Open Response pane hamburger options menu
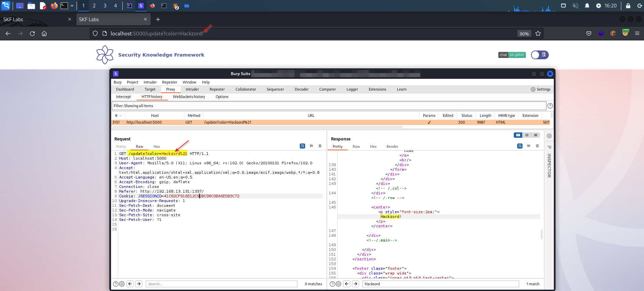 tap(537, 146)
